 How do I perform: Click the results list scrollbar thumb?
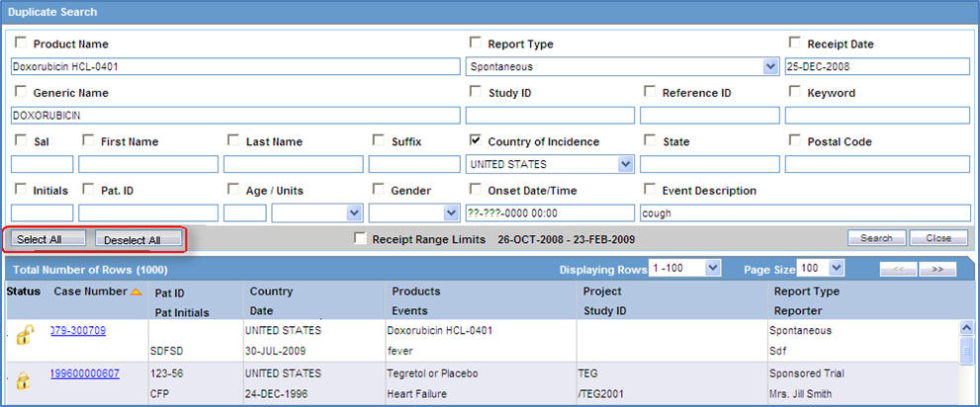pyautogui.click(x=965, y=349)
